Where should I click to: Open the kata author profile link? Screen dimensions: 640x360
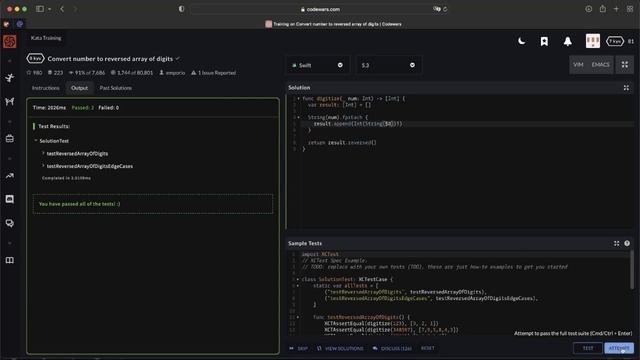172,73
